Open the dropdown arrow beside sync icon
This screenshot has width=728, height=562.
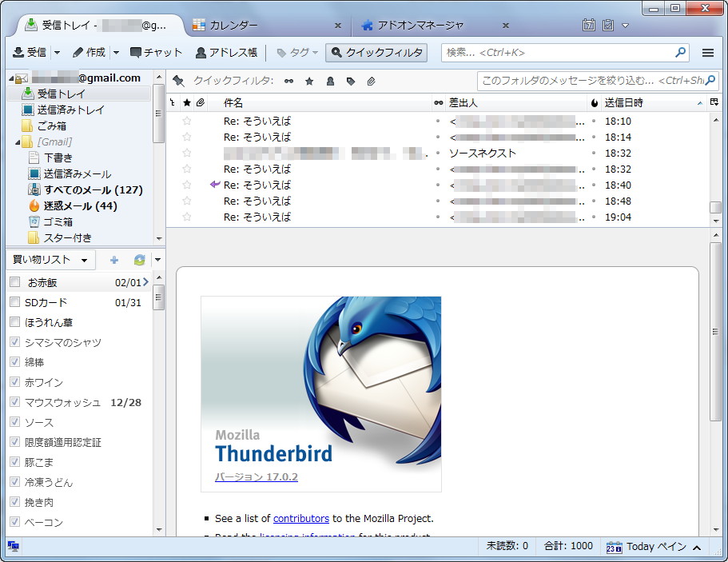(x=158, y=260)
